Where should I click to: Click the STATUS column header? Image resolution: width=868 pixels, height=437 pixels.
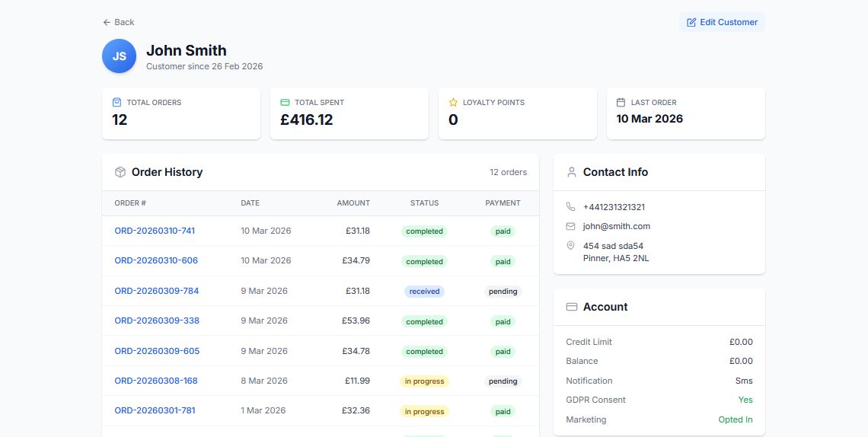425,203
